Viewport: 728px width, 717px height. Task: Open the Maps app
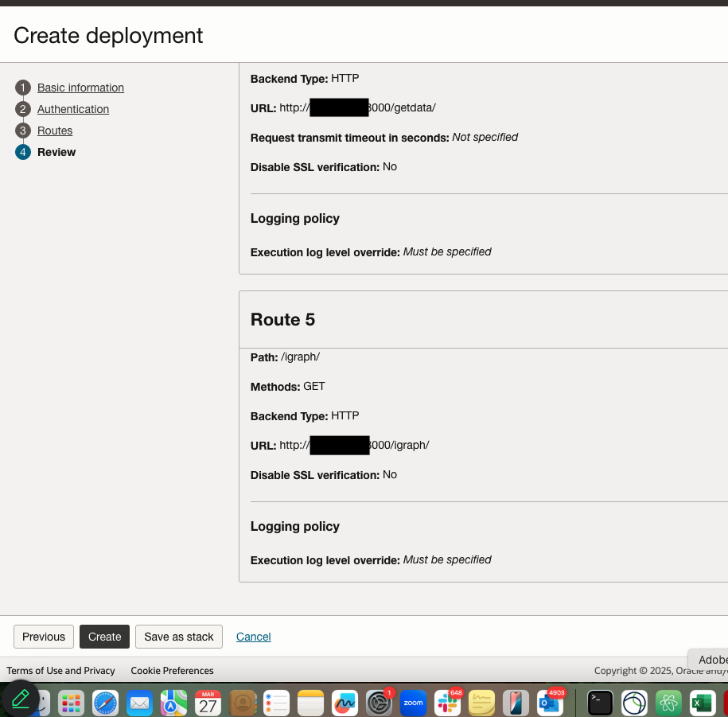click(173, 703)
